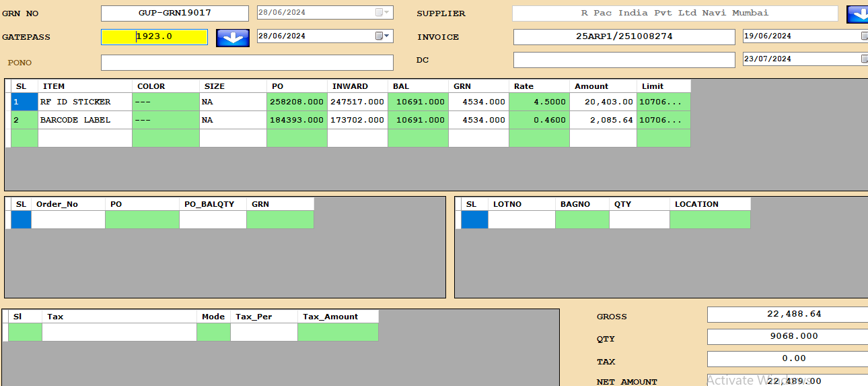Open the GRN date calendar dropdown

382,13
